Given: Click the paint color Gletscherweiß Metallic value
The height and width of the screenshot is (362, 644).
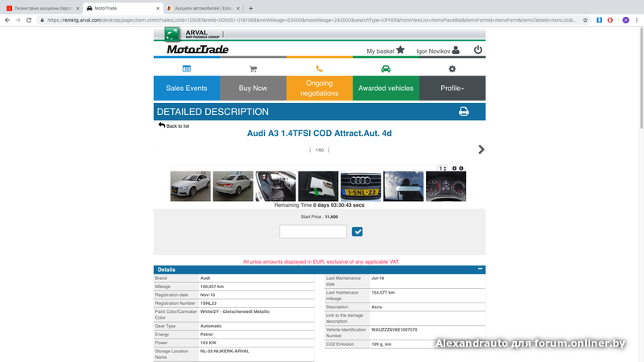Looking at the screenshot, I should pos(235,311).
